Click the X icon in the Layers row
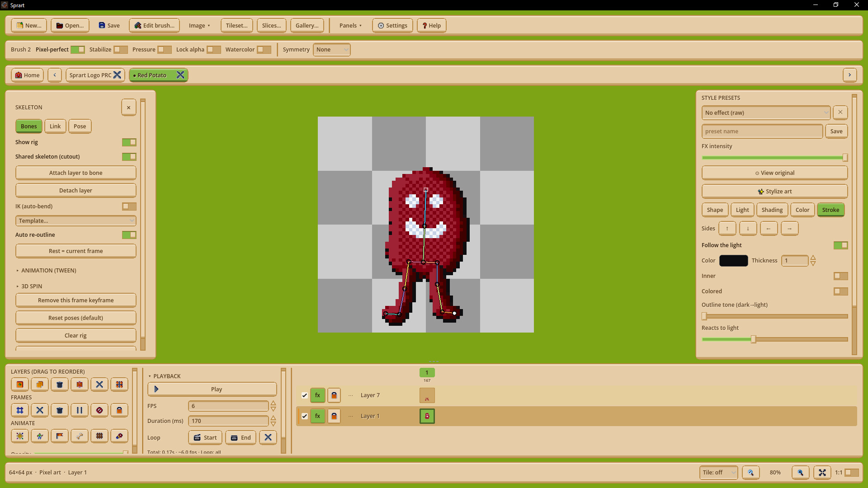 99,385
